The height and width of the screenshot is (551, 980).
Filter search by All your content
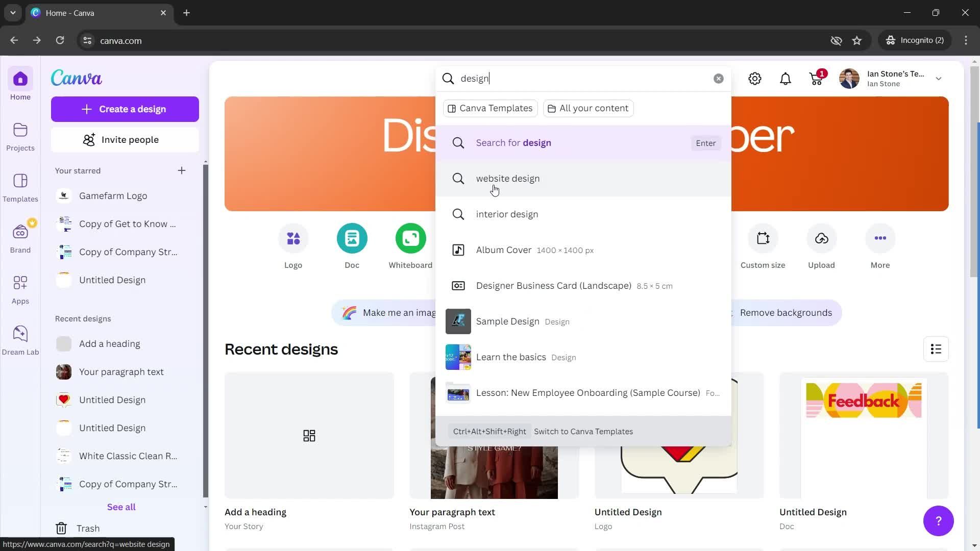point(588,108)
